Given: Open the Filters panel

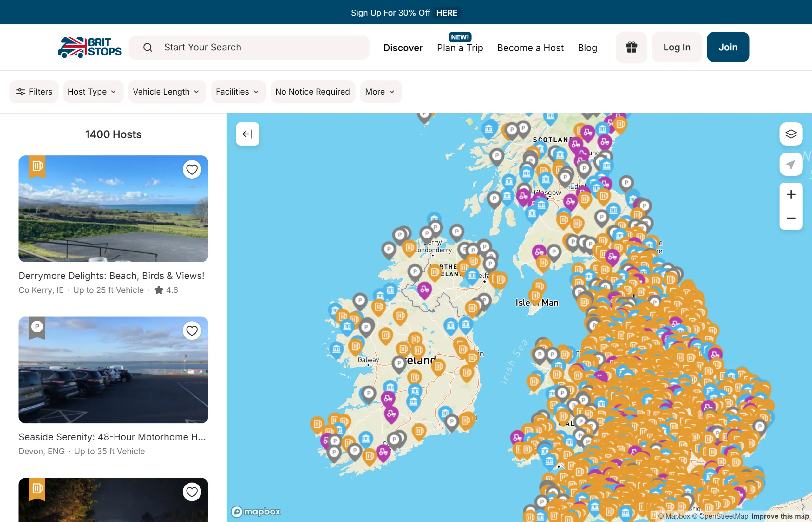Looking at the screenshot, I should (x=34, y=92).
